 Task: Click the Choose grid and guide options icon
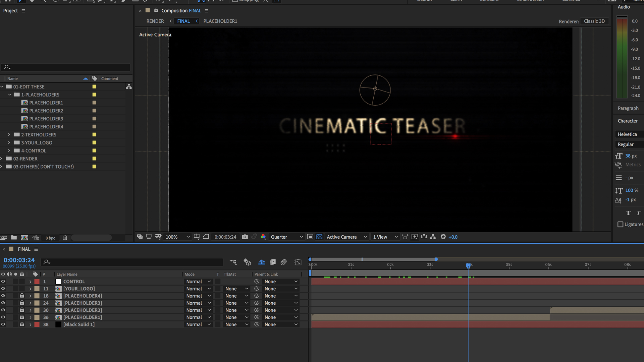point(197,237)
